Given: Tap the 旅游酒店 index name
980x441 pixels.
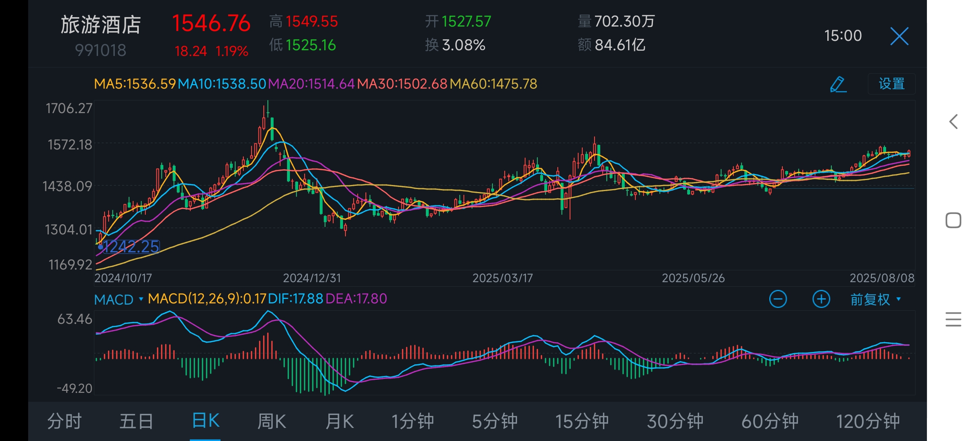Looking at the screenshot, I should point(101,24).
